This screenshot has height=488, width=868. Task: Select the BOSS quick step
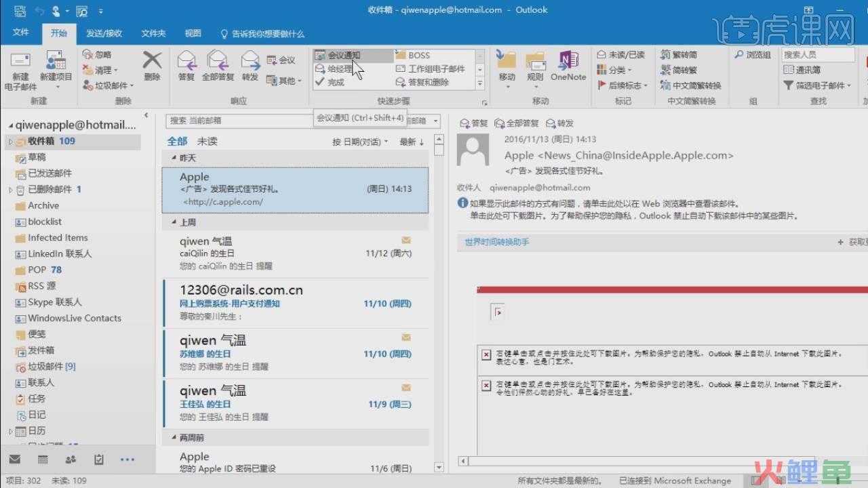pos(434,56)
